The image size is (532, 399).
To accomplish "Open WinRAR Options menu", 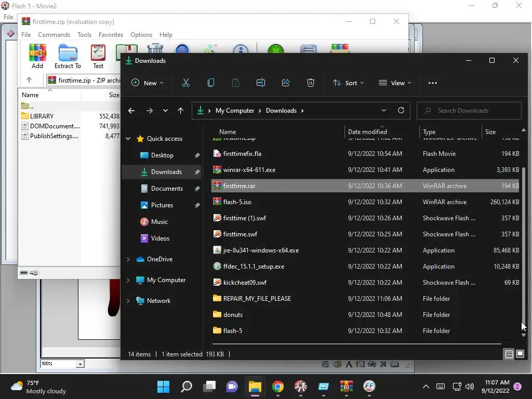I will 141,35.
